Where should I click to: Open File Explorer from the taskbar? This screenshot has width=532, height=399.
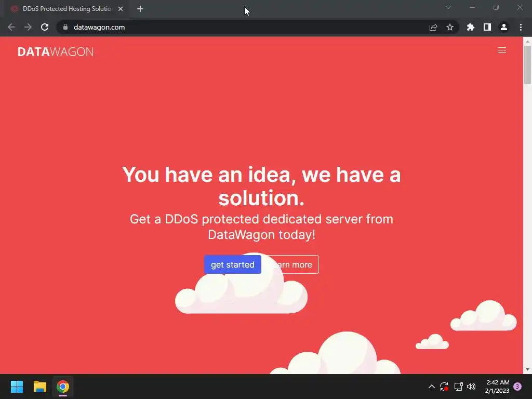tap(39, 387)
